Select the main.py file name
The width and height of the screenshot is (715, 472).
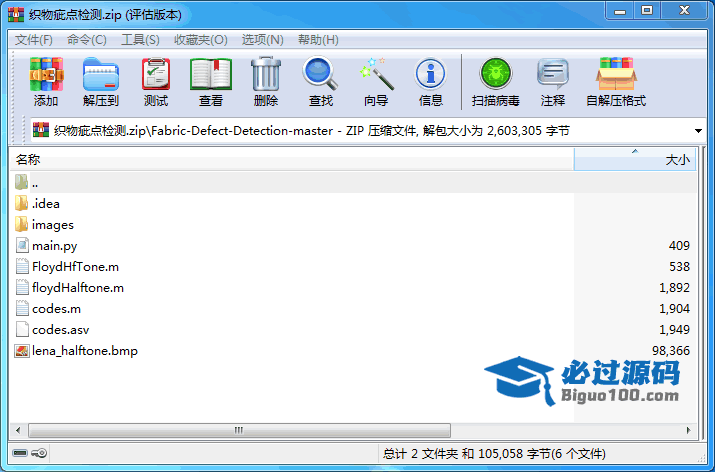55,246
